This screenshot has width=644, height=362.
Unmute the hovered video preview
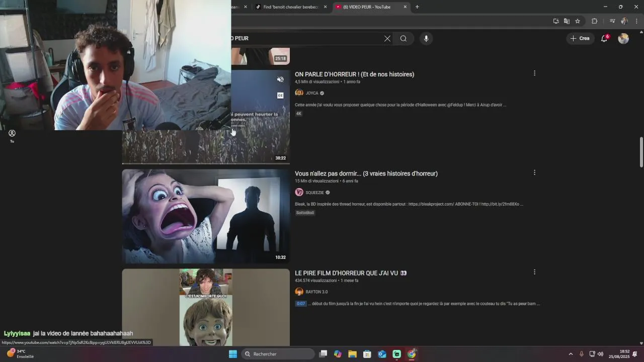pyautogui.click(x=280, y=79)
